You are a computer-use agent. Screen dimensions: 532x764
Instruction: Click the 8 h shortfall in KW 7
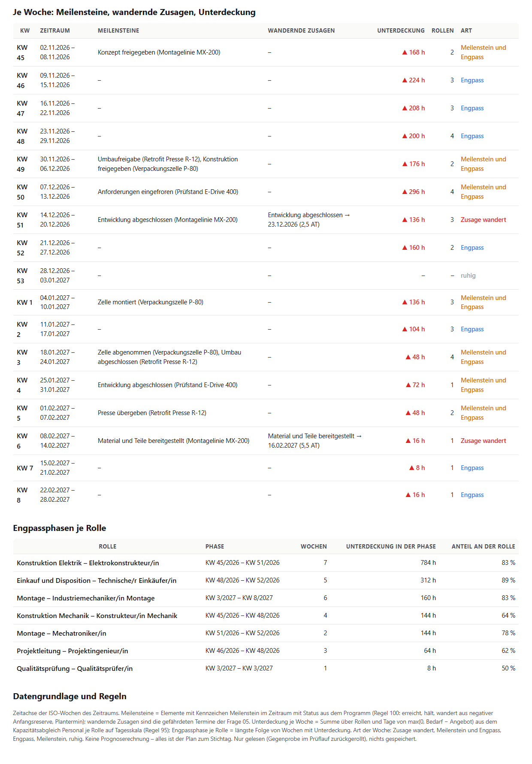pyautogui.click(x=417, y=468)
